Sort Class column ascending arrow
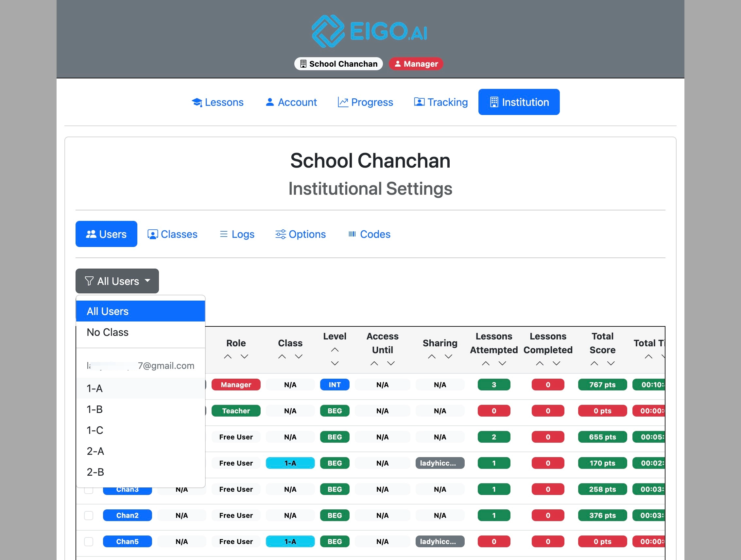 point(282,356)
